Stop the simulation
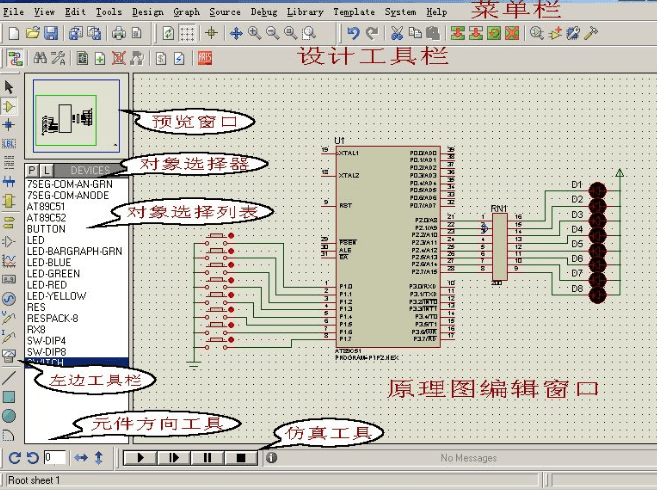 (240, 457)
